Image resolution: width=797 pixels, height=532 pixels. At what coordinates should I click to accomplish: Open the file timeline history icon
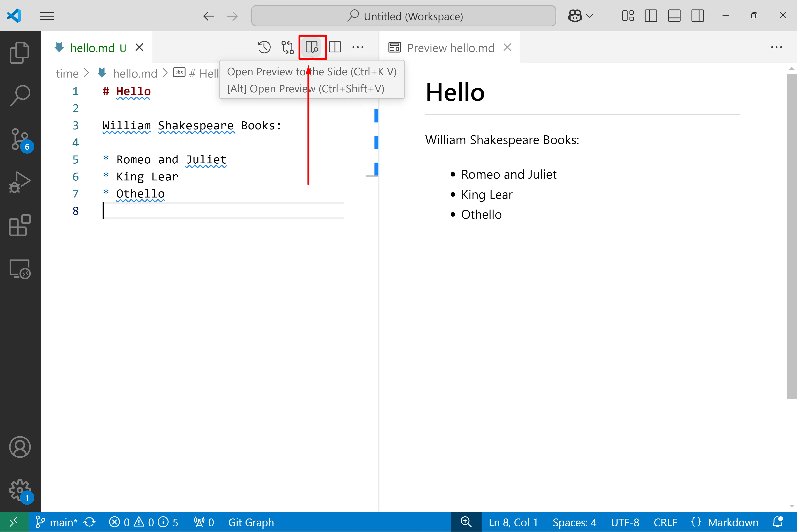tap(264, 47)
